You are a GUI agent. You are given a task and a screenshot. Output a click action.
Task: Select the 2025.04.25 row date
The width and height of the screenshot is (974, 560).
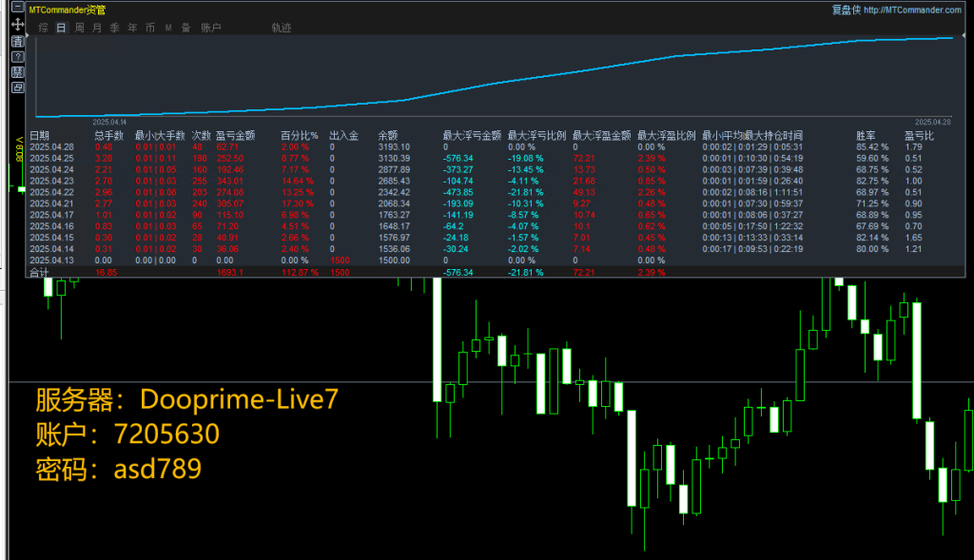[x=51, y=159]
